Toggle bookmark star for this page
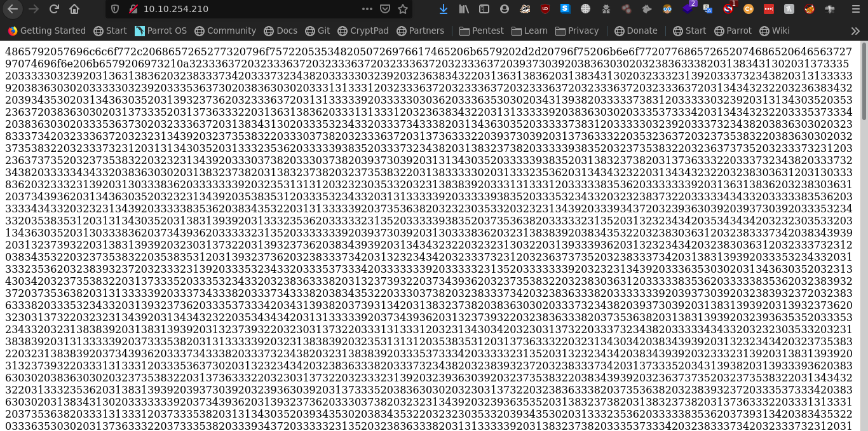868x431 pixels. [x=403, y=9]
